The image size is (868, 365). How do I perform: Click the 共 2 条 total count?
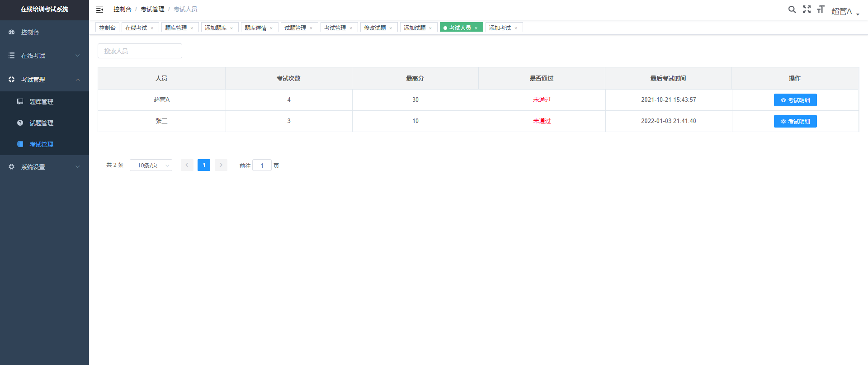(x=115, y=165)
